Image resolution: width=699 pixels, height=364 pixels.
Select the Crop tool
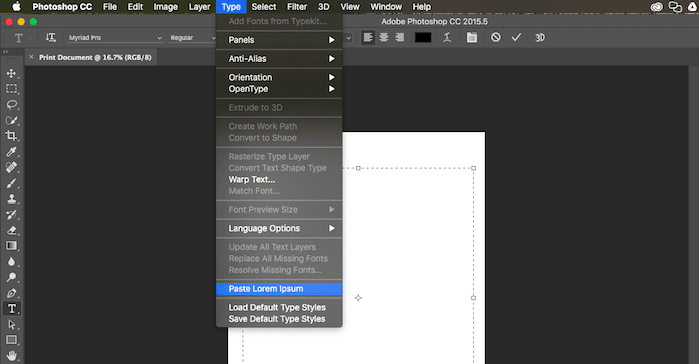coord(12,136)
